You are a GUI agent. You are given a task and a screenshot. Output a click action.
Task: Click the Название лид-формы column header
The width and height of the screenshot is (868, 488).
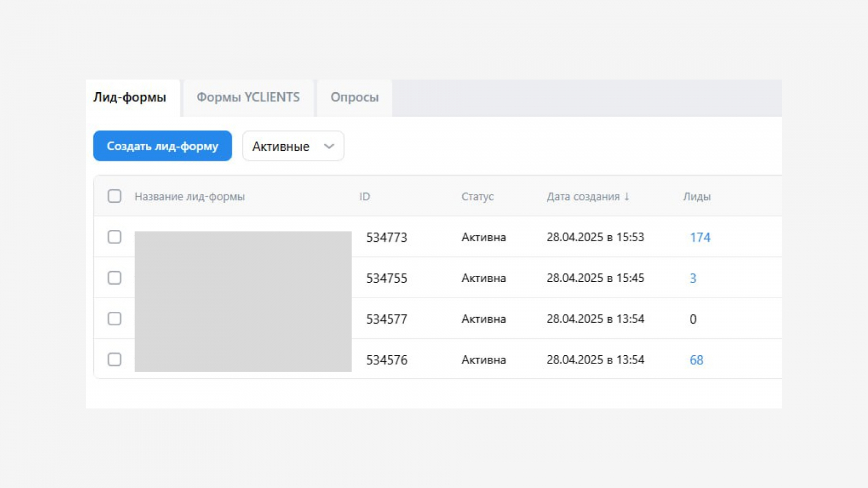pos(189,196)
